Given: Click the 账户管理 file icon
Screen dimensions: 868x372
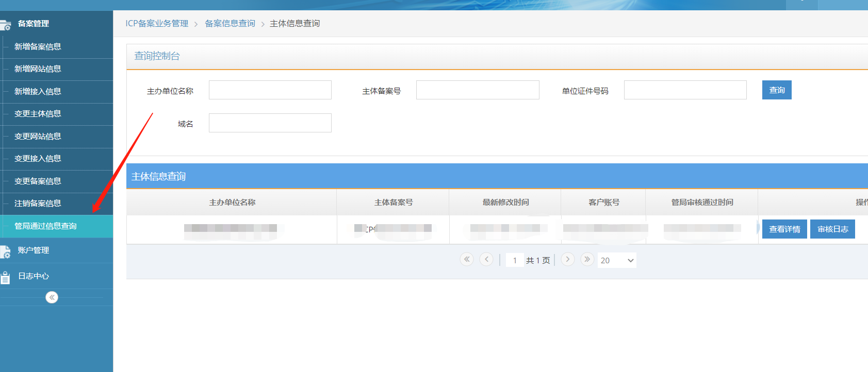Looking at the screenshot, I should click(5, 251).
